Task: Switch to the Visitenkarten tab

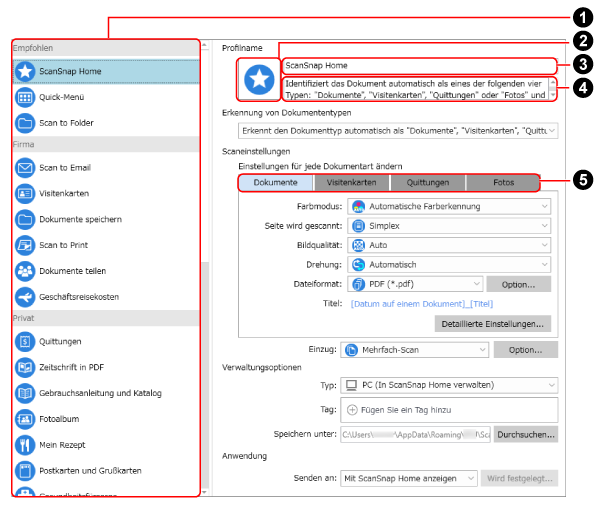Action: coord(351,182)
